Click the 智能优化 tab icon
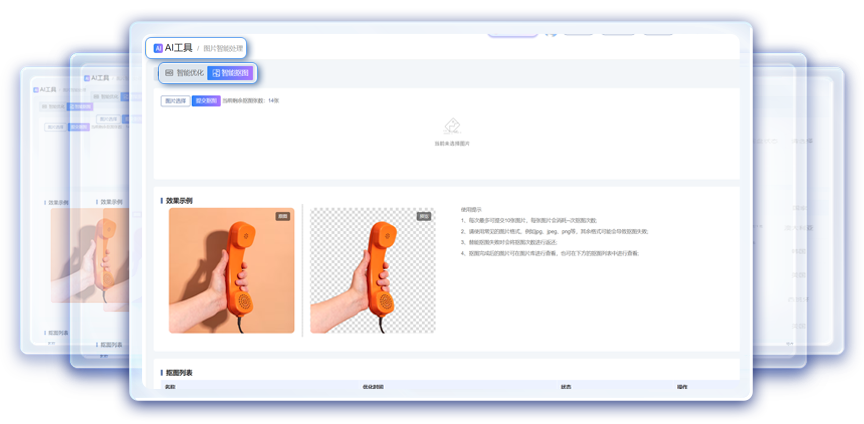 (x=169, y=73)
